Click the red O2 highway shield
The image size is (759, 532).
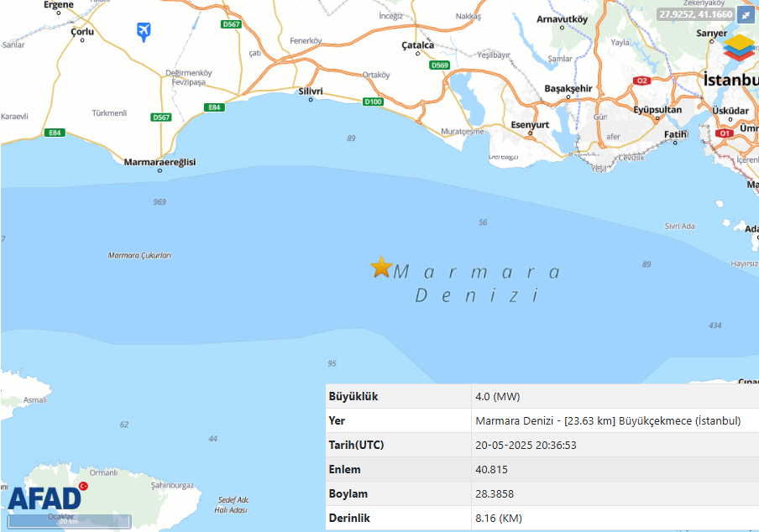pyautogui.click(x=642, y=81)
